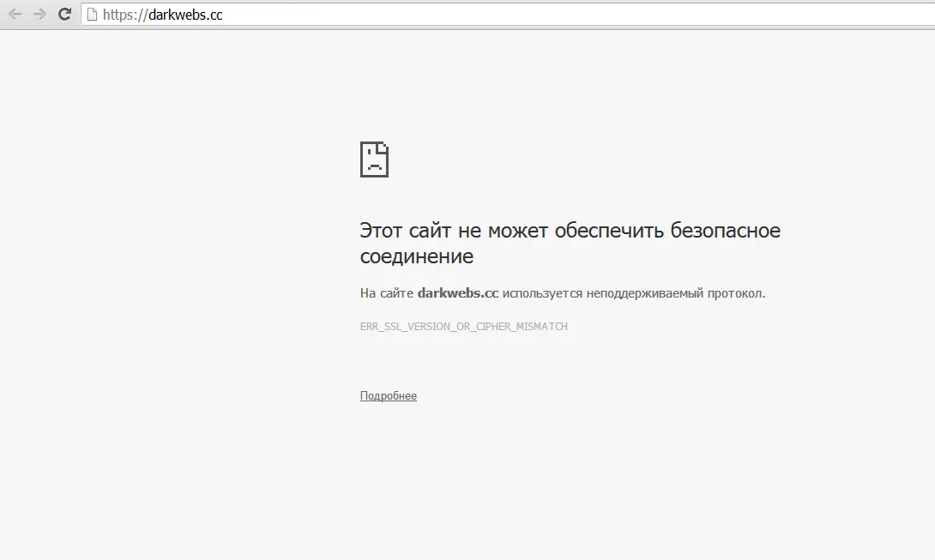Click the word 'безопасное' in the heading
The width and height of the screenshot is (935, 560).
(x=725, y=231)
